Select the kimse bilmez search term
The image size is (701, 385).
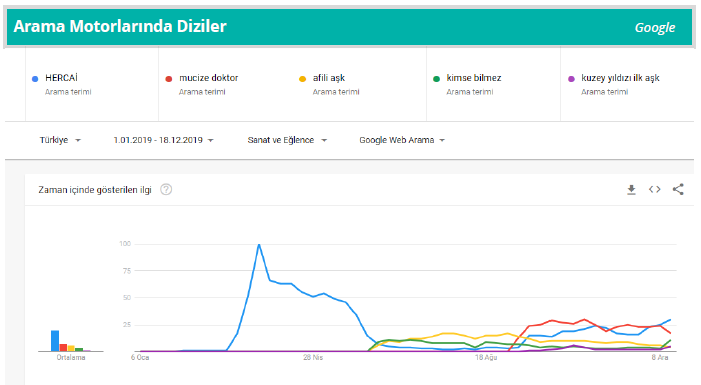coord(473,78)
